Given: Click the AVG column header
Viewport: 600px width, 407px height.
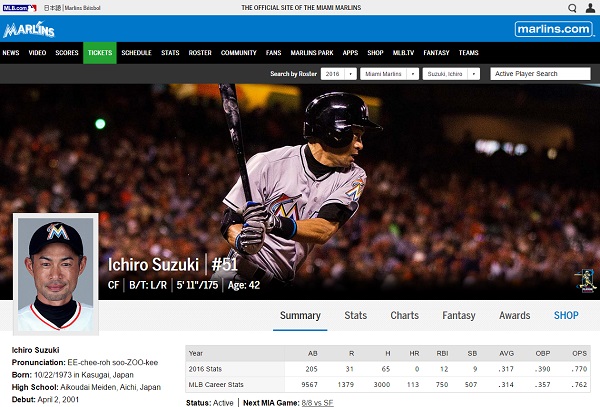Looking at the screenshot, I should click(x=506, y=353).
